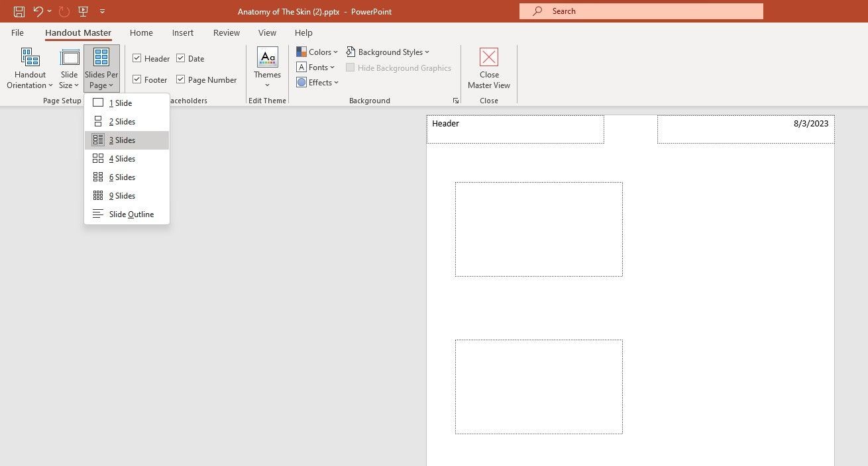
Task: Click the Search box in title bar
Action: [641, 11]
